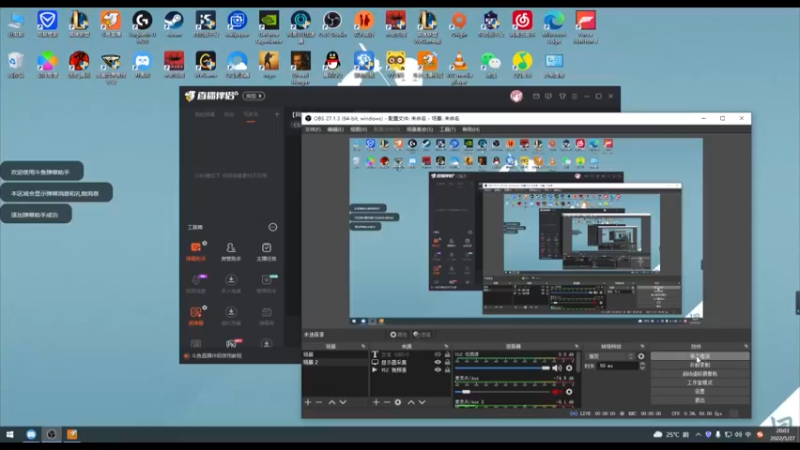Open VLC media player desktop icon
The image size is (800, 450).
pyautogui.click(x=459, y=67)
